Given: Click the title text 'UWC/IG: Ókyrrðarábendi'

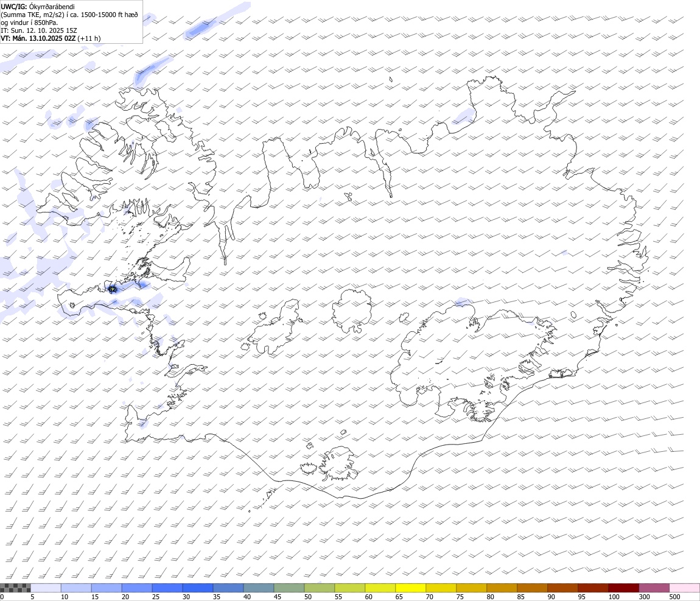Looking at the screenshot, I should tap(38, 7).
